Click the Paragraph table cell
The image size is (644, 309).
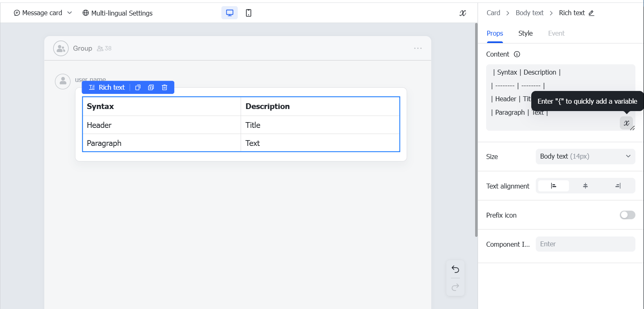tap(162, 143)
